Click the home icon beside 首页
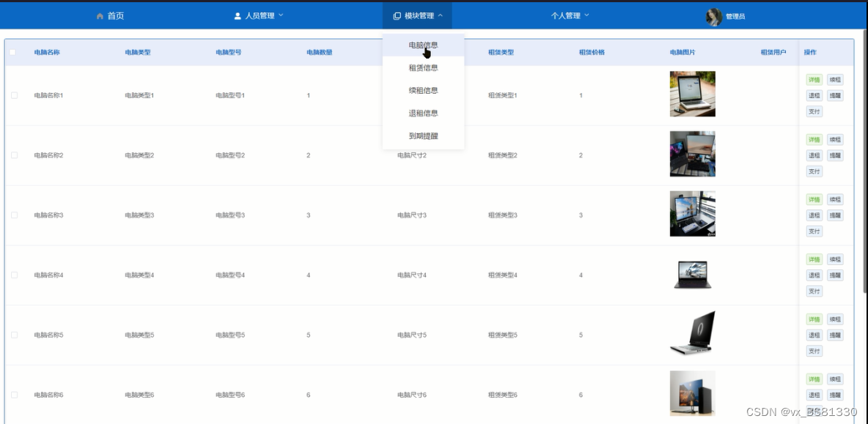The image size is (868, 424). (100, 16)
